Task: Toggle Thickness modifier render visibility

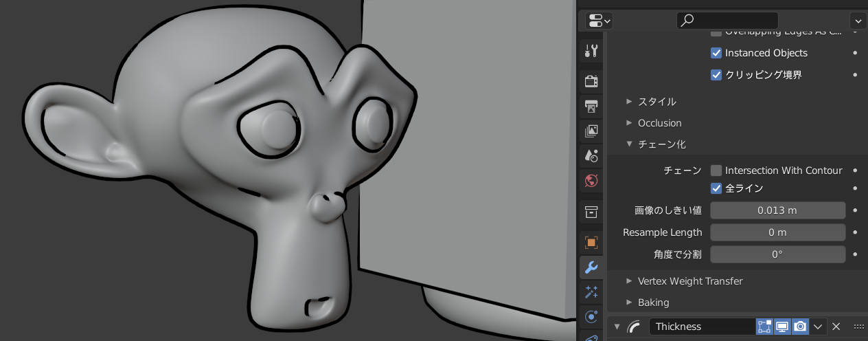Action: (800, 327)
